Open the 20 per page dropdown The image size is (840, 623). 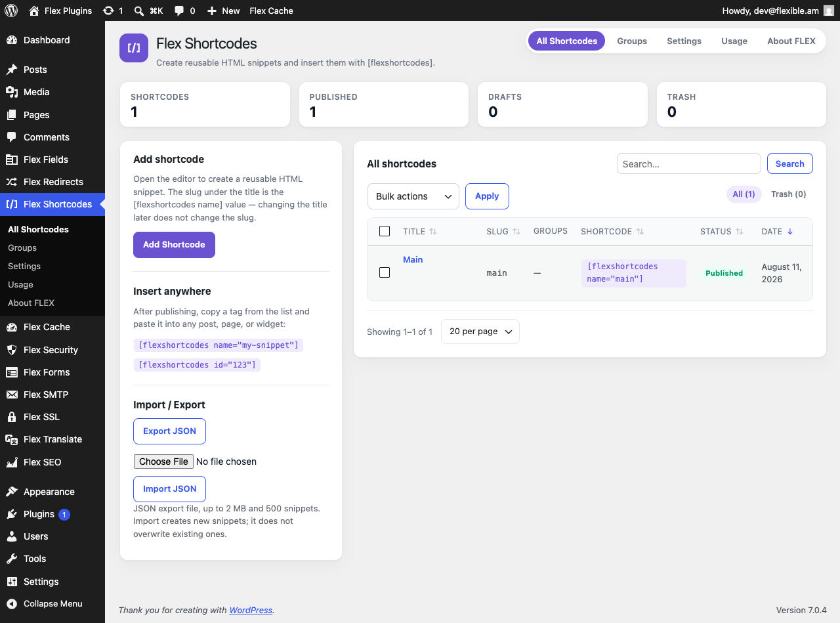pos(480,332)
